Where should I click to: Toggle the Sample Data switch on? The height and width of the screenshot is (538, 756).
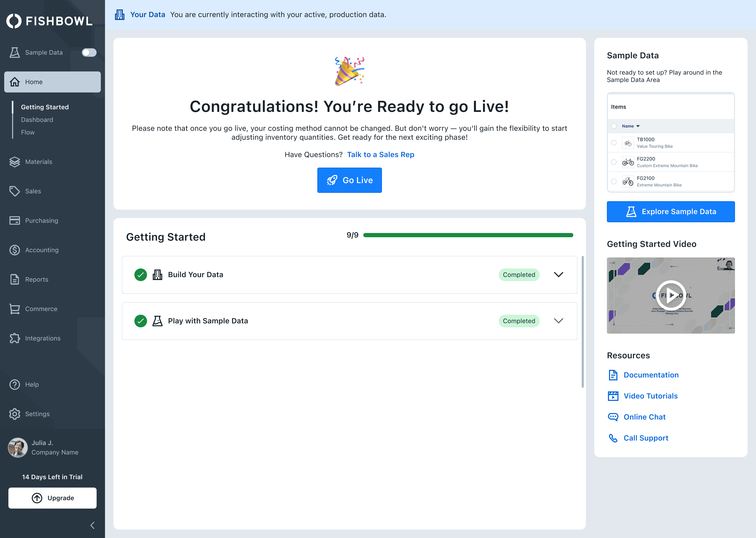pyautogui.click(x=89, y=53)
